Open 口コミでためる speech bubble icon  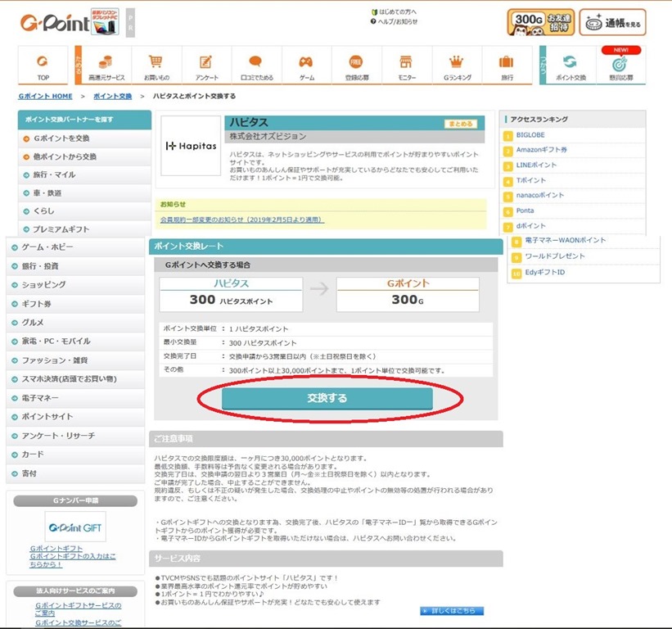(x=257, y=66)
